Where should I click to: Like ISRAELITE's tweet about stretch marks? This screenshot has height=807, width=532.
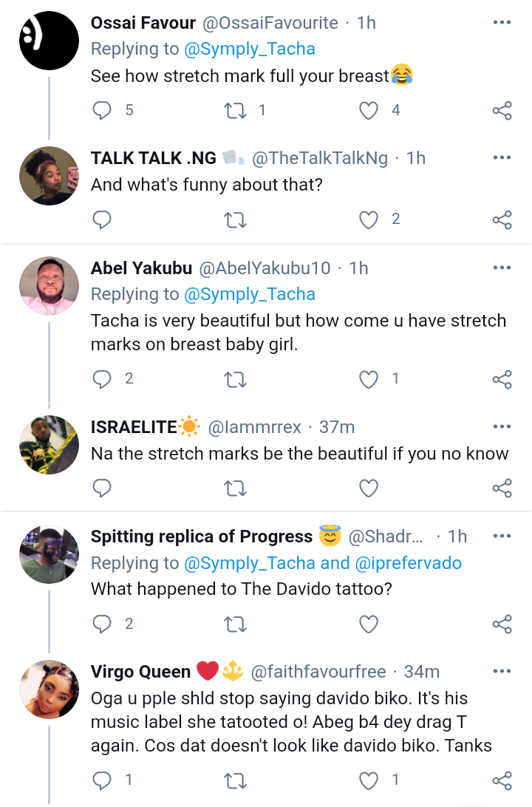369,488
